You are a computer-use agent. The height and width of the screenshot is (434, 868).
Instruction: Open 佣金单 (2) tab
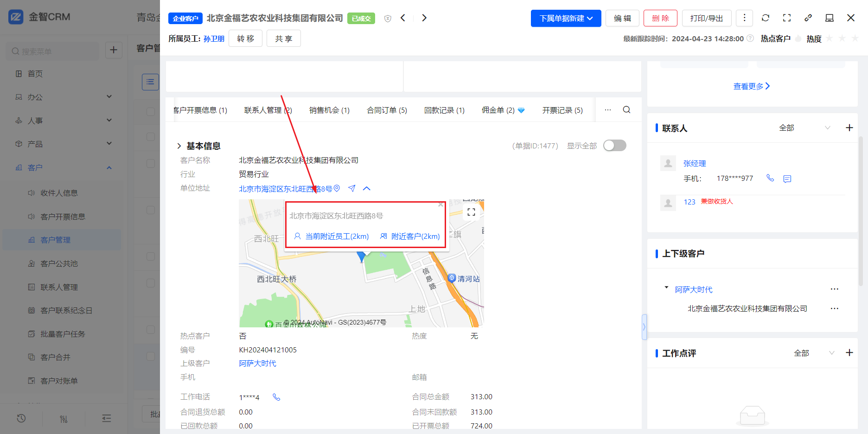[503, 110]
